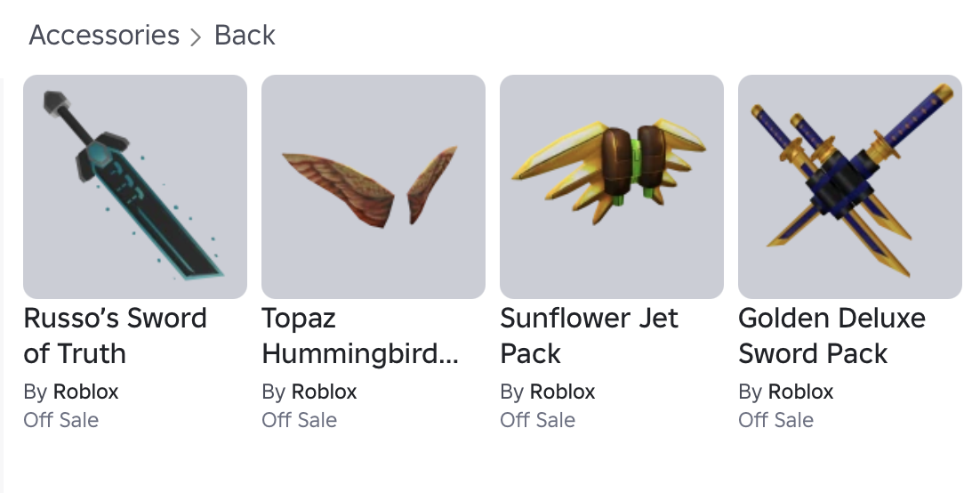Click Off Sale label under Sunflower Jet Pack
Screen dimensions: 980x493
point(537,420)
